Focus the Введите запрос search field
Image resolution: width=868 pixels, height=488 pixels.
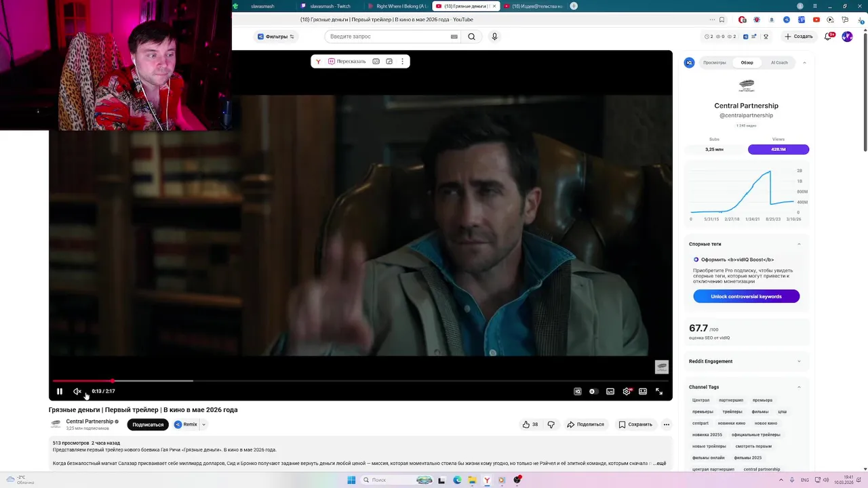pos(387,37)
